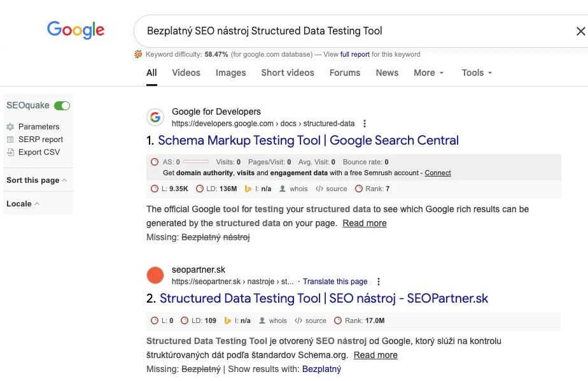The height and width of the screenshot is (381, 588).
Task: Clear the search box with X icon
Action: pos(580,31)
